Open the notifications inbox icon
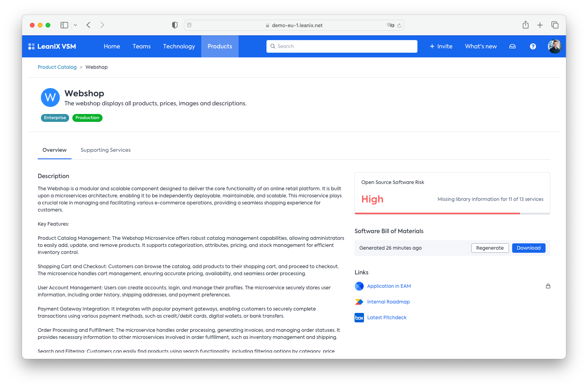 tap(513, 46)
